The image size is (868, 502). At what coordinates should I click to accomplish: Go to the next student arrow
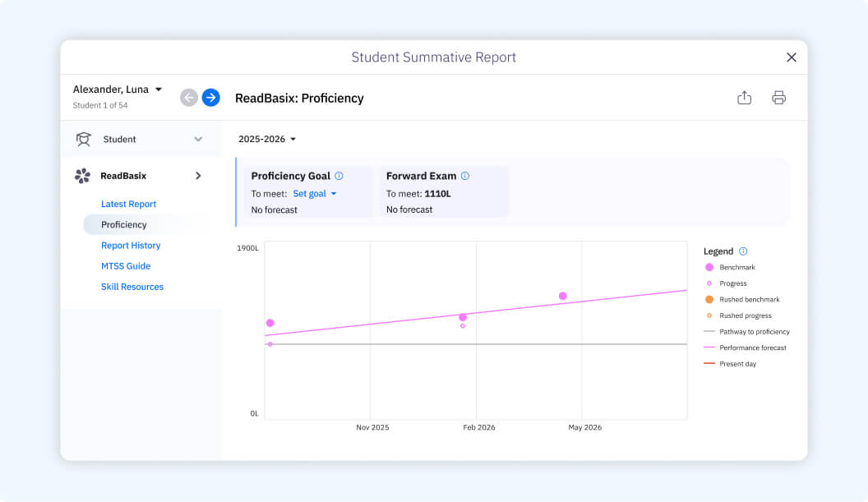pyautogui.click(x=210, y=98)
